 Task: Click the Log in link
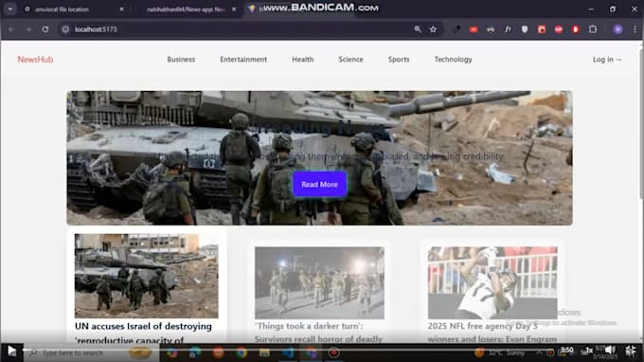607,59
